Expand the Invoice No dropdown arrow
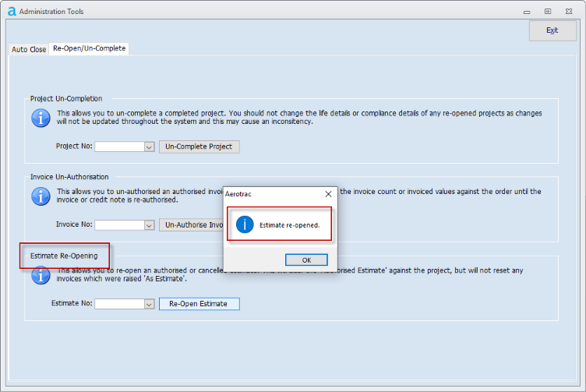Screen dimensions: 586x392 pyautogui.click(x=148, y=225)
